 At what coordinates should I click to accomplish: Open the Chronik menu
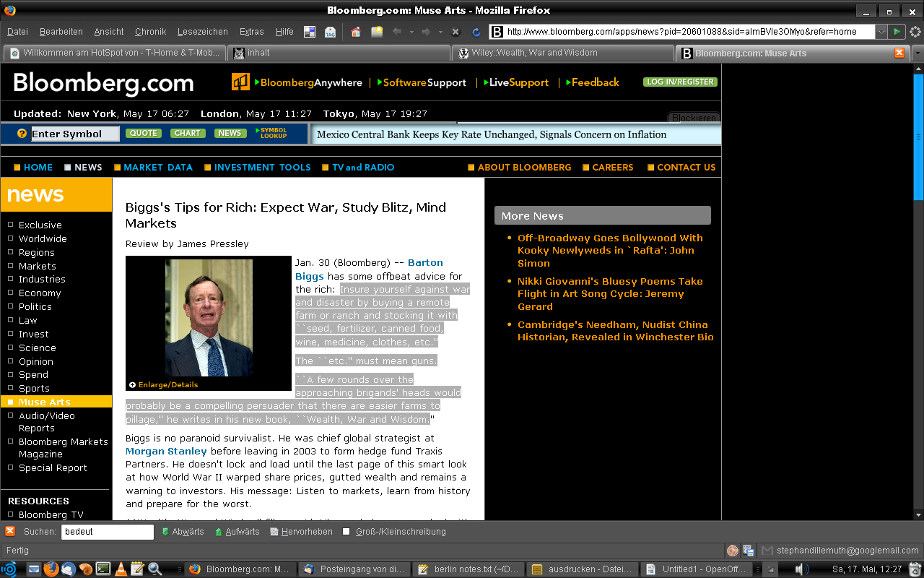click(x=150, y=32)
